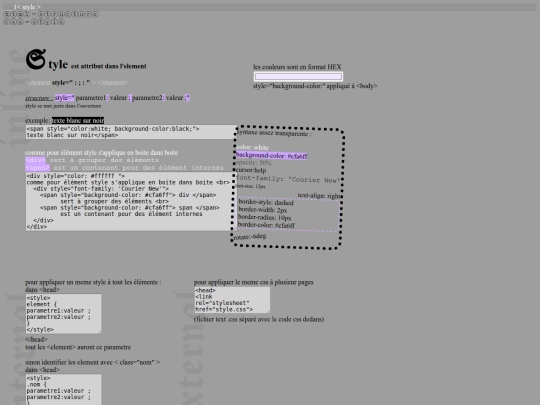Click "style="background-color:" appliqué à <body>" text
The image size is (540, 405).
coord(315,86)
